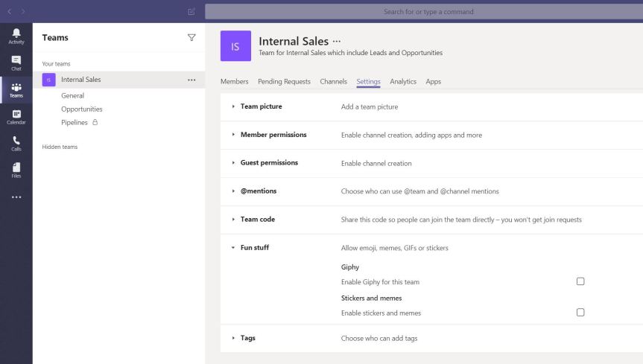The height and width of the screenshot is (364, 643).
Task: Open the private Pipelines channel
Action: pos(75,122)
